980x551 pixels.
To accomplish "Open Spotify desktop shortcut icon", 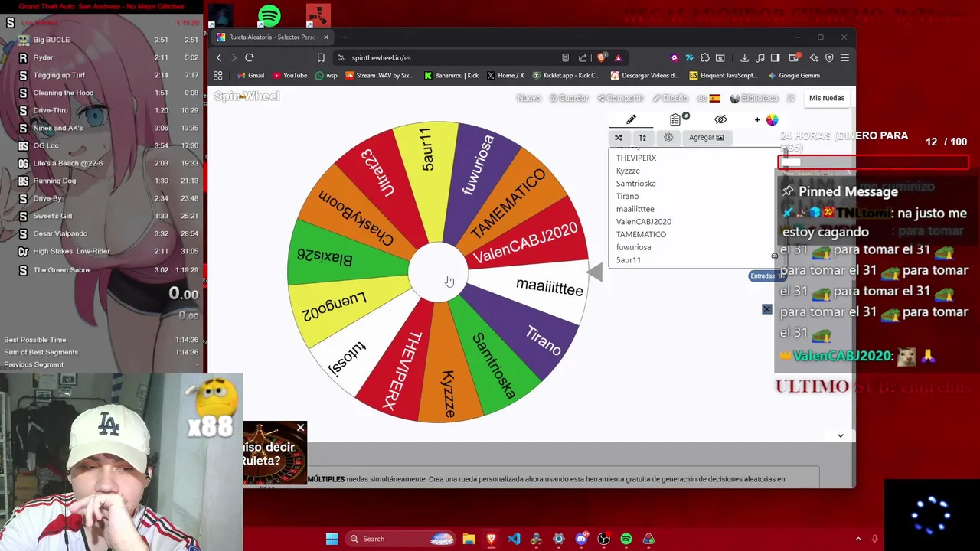I will click(269, 15).
